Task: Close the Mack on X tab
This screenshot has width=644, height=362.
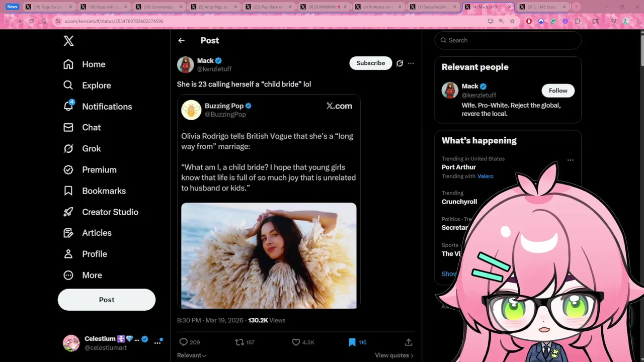Action: (x=509, y=7)
